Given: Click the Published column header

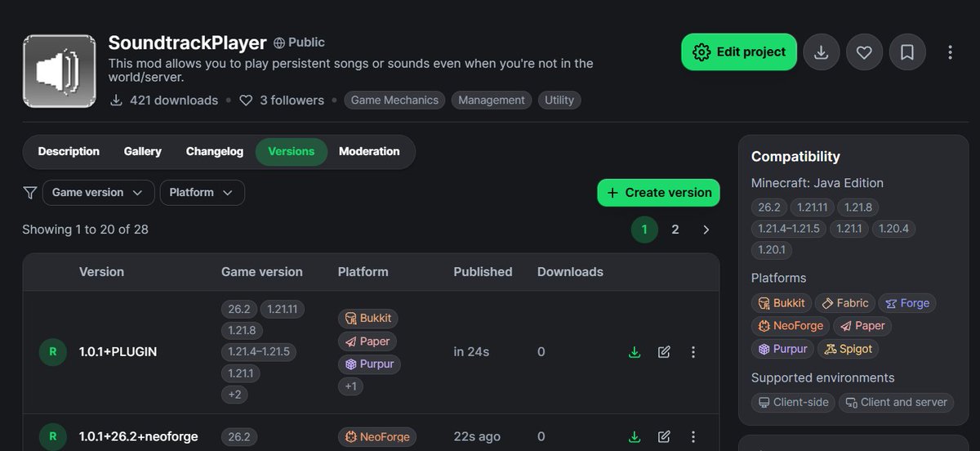Looking at the screenshot, I should (483, 272).
